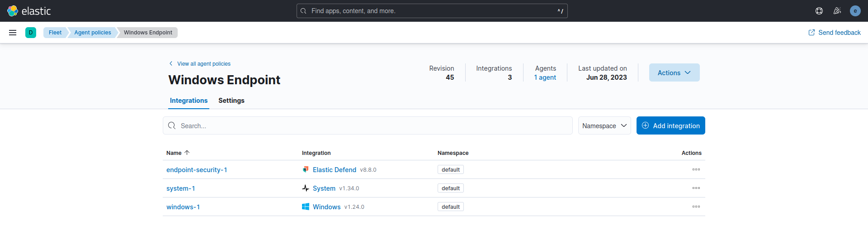Click default namespace badge for windows-1
The image size is (868, 236).
click(x=451, y=207)
